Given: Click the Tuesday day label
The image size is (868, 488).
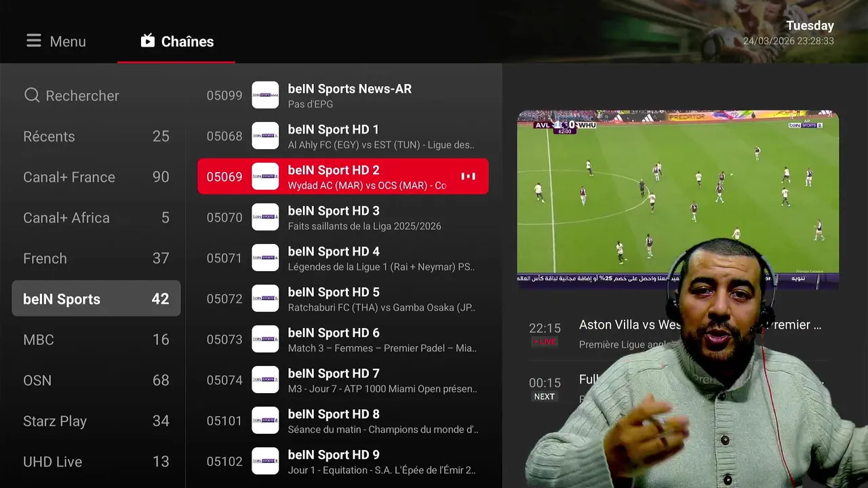Looking at the screenshot, I should [810, 26].
